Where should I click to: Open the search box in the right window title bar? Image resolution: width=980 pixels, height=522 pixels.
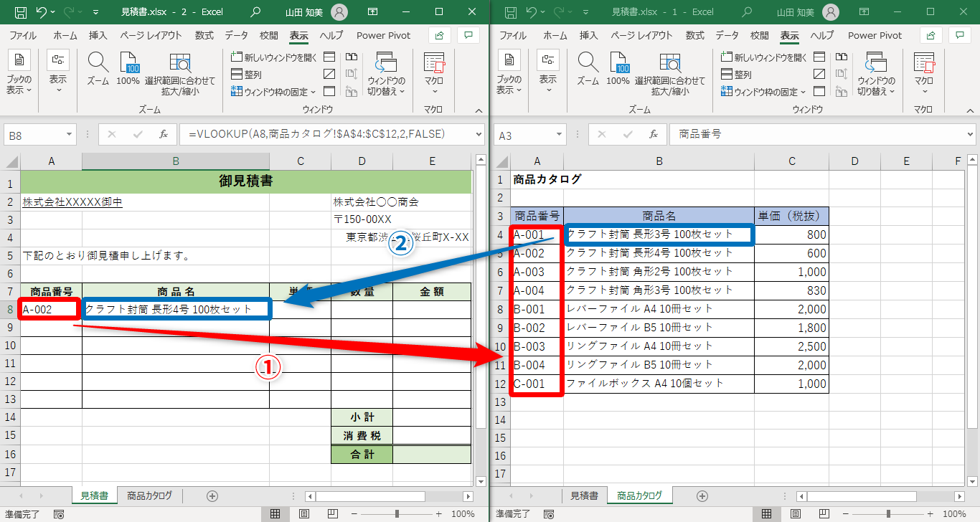(747, 12)
